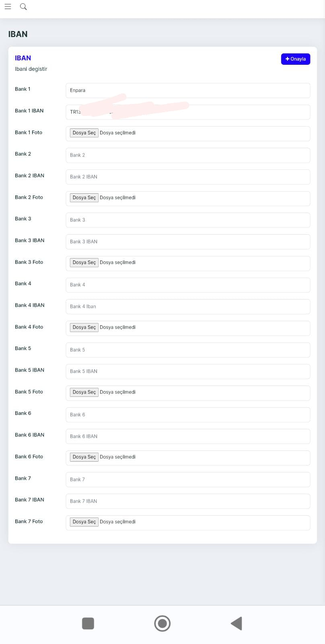This screenshot has width=325, height=644.
Task: Choose file for Bank 4 Foto
Action: pyautogui.click(x=84, y=327)
